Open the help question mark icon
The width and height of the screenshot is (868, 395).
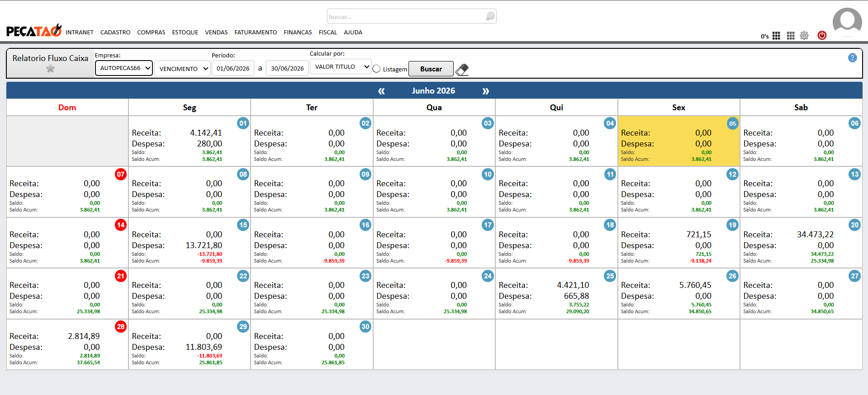[852, 58]
